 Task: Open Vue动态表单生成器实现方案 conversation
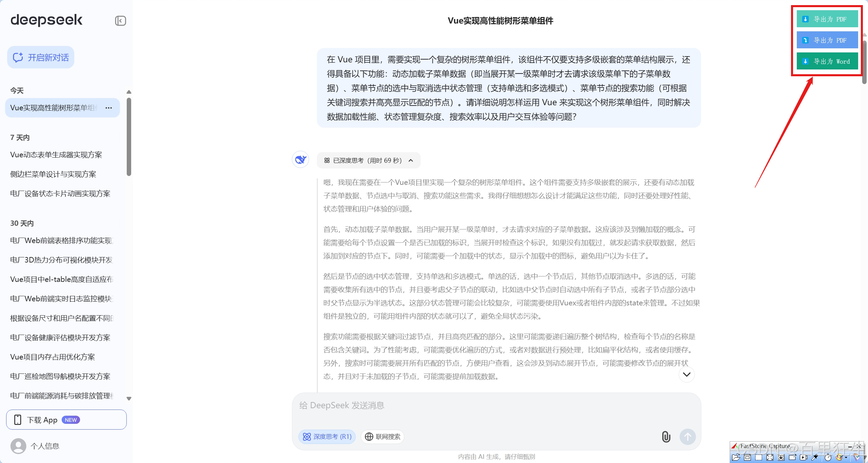click(x=56, y=155)
